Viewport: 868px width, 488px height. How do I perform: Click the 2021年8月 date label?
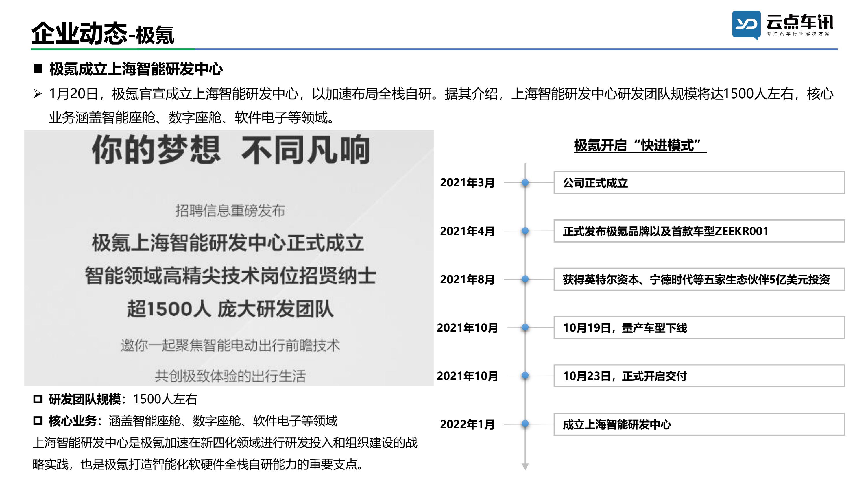[467, 279]
